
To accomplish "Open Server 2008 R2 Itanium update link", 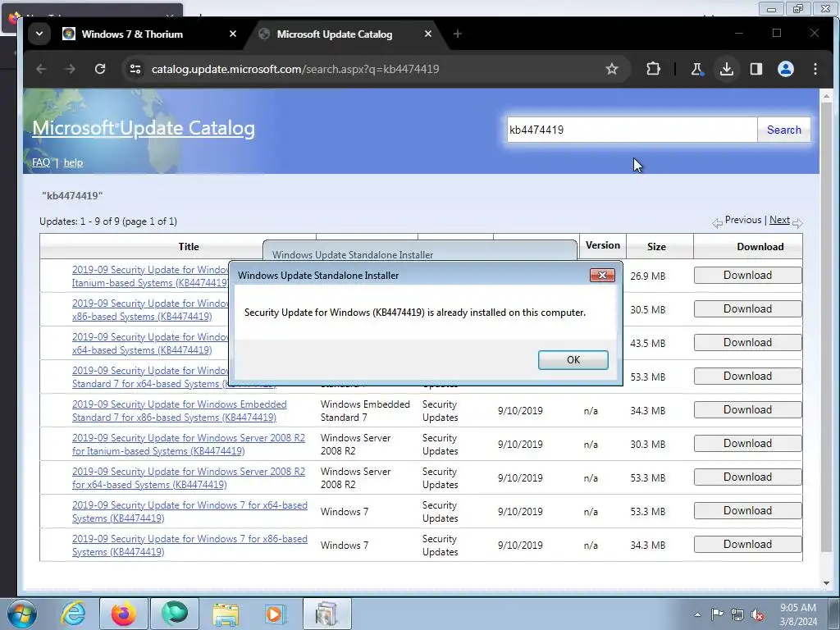I will pyautogui.click(x=189, y=445).
